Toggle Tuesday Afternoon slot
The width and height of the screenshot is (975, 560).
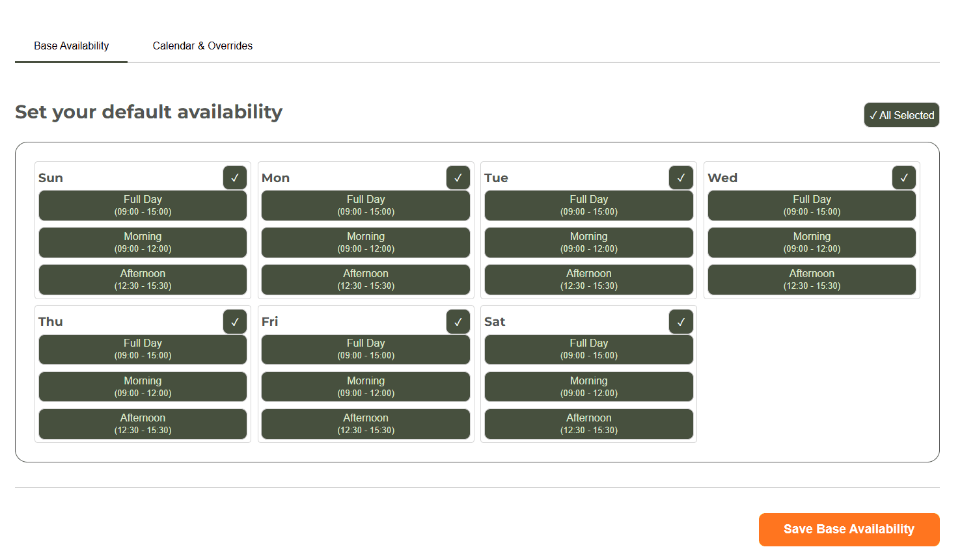[589, 280]
